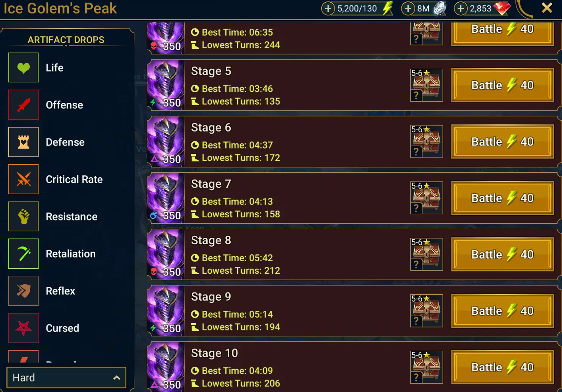This screenshot has height=392, width=562.
Task: Start Stage 8 battle
Action: [x=503, y=254]
